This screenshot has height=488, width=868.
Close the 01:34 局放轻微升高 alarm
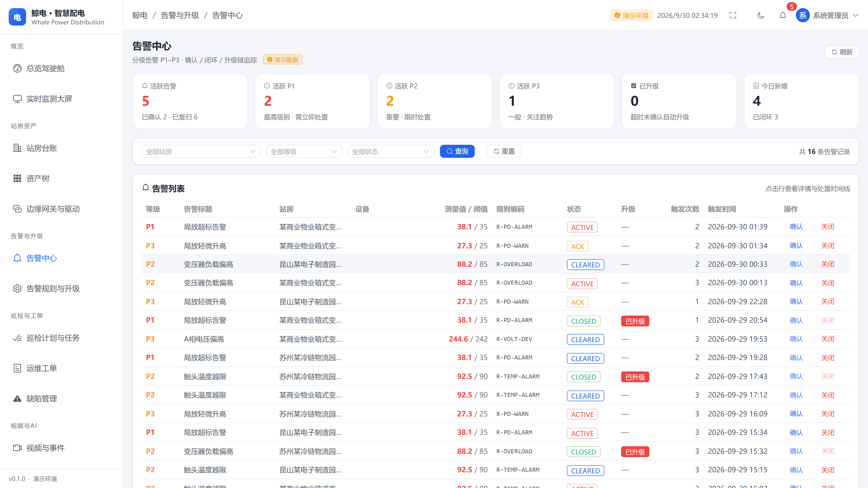[x=828, y=246]
